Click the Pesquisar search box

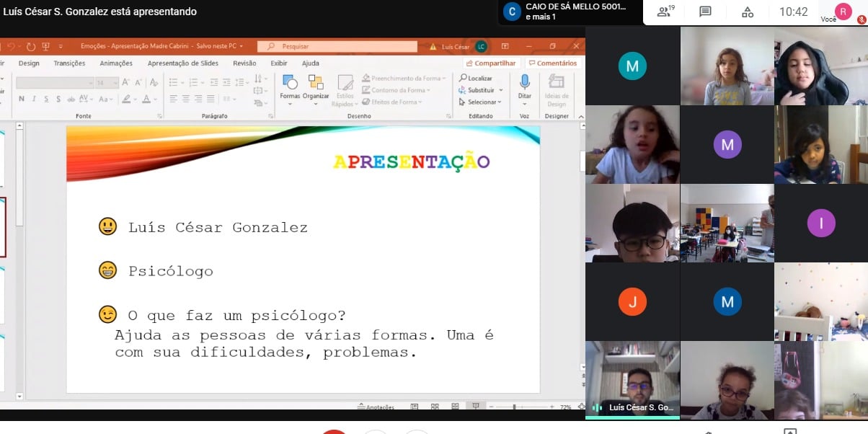pos(337,46)
